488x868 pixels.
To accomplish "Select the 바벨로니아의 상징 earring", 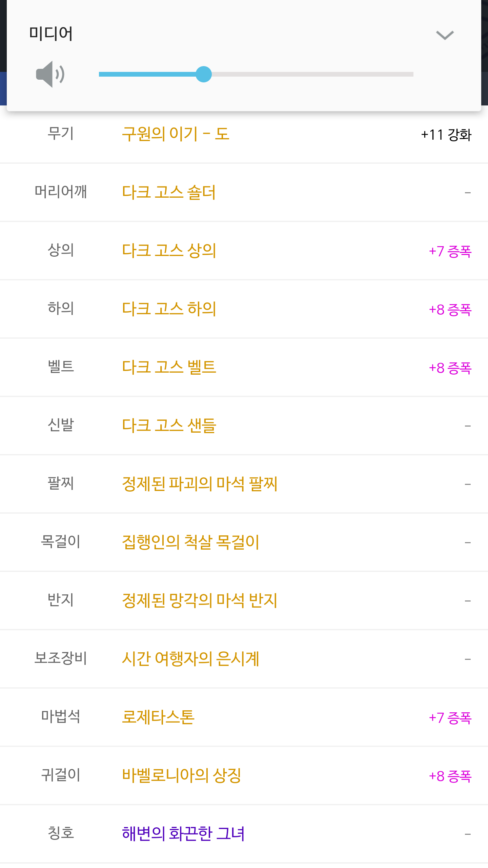I will (181, 775).
